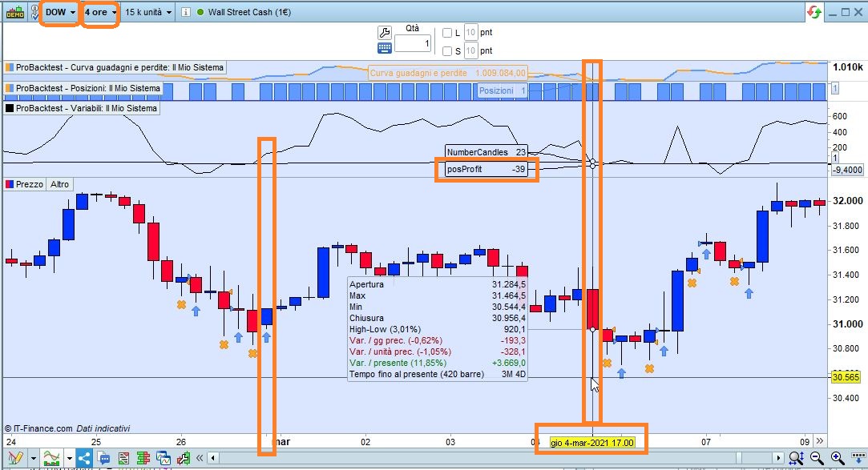
Task: Click double right chevron on time axis
Action: click(820, 440)
